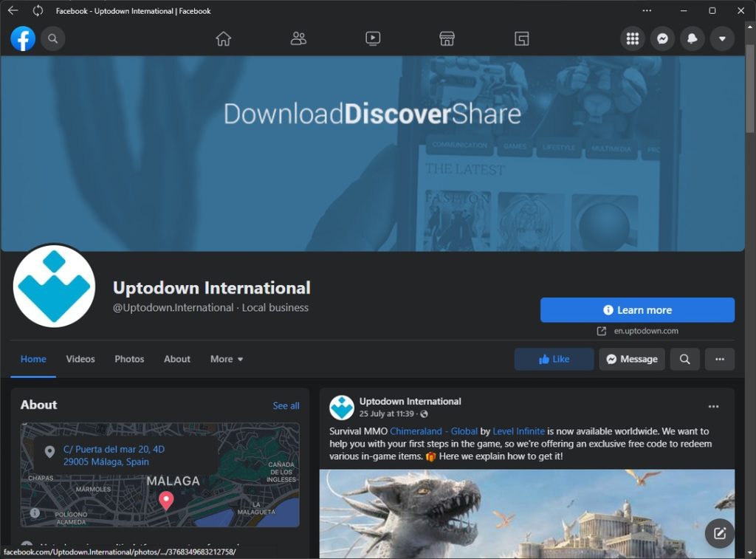Click the post's public globe icon
756x559 pixels.
(x=424, y=414)
